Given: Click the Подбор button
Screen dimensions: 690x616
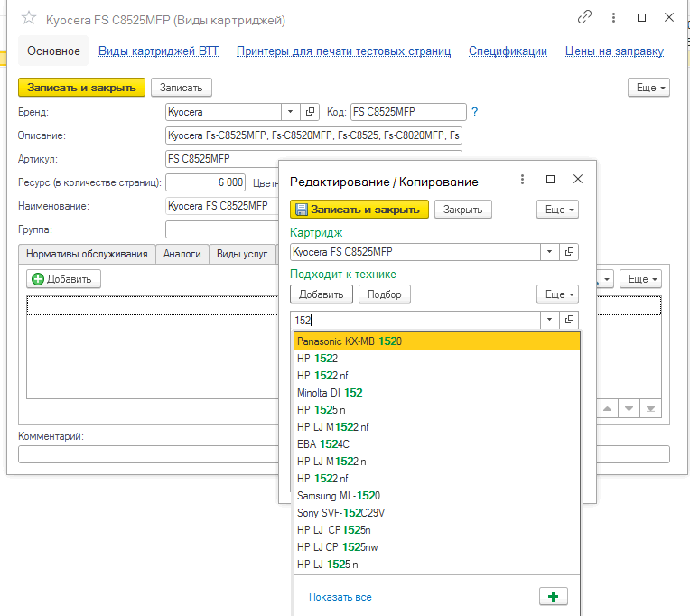Looking at the screenshot, I should pyautogui.click(x=384, y=294).
